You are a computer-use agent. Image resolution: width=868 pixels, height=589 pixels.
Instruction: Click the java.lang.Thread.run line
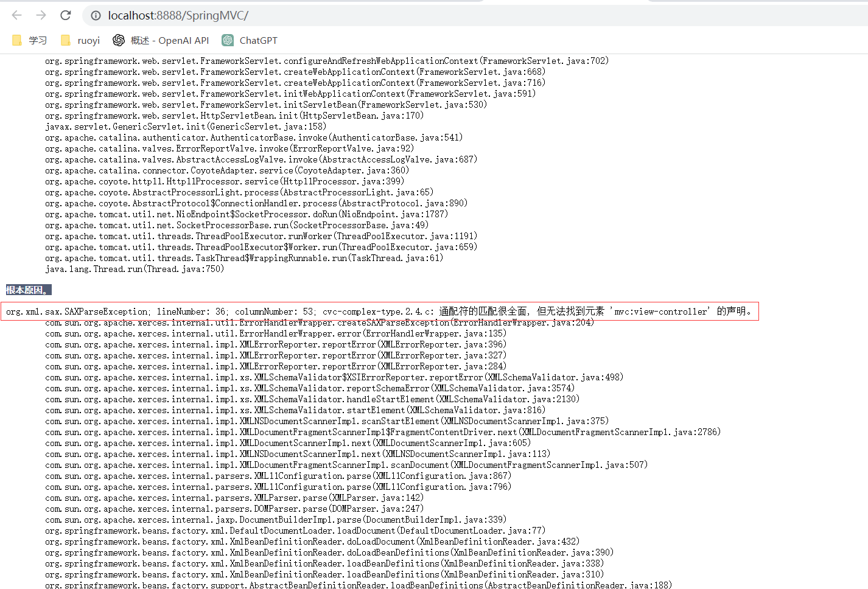(x=135, y=269)
